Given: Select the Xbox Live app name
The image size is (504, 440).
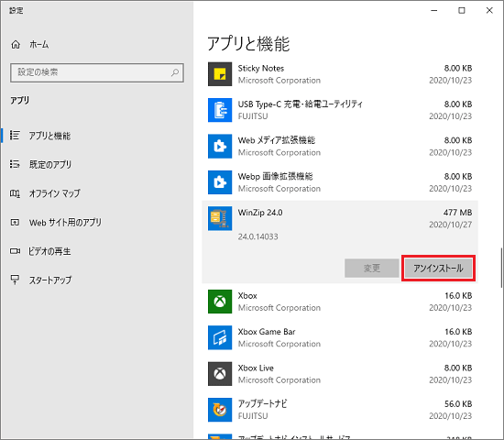Looking at the screenshot, I should coord(256,368).
